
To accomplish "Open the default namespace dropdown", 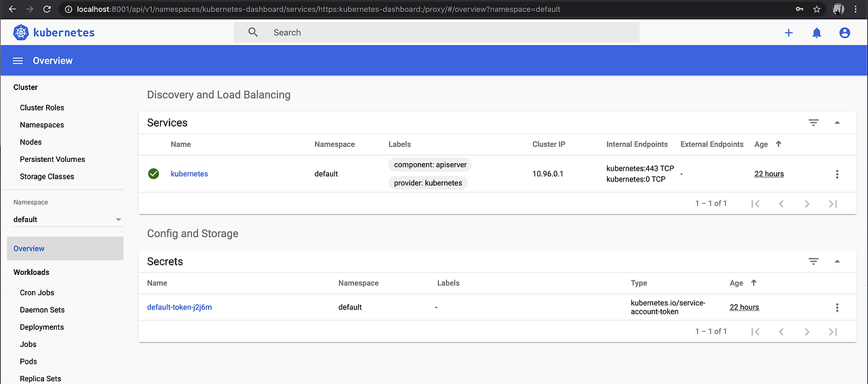I will pos(68,219).
